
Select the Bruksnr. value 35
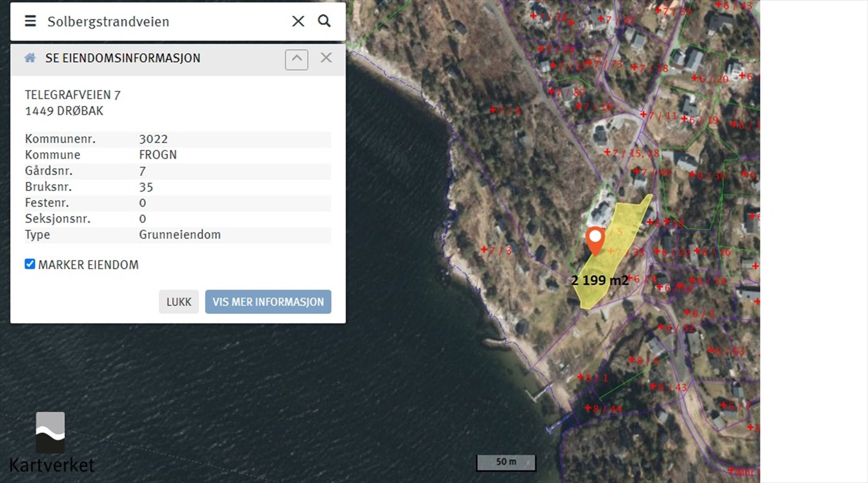[146, 187]
